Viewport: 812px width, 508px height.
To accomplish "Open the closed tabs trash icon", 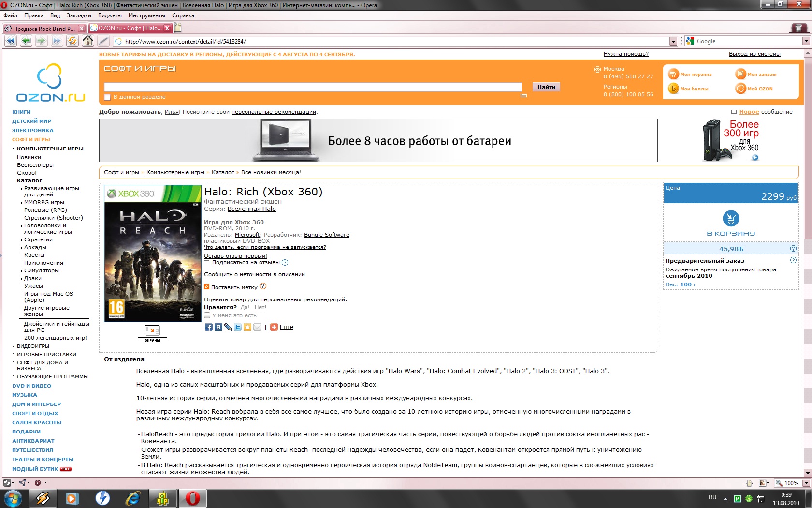I will [798, 28].
